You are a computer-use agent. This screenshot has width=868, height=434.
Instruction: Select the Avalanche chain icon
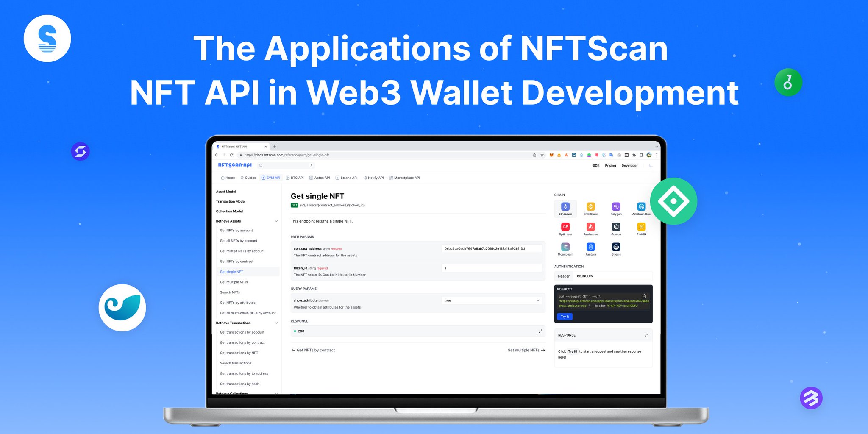(x=591, y=227)
